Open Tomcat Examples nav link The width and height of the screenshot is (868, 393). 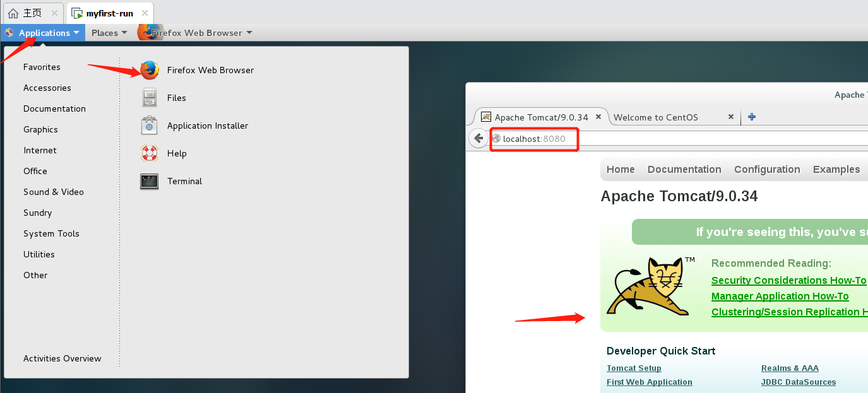coord(836,169)
